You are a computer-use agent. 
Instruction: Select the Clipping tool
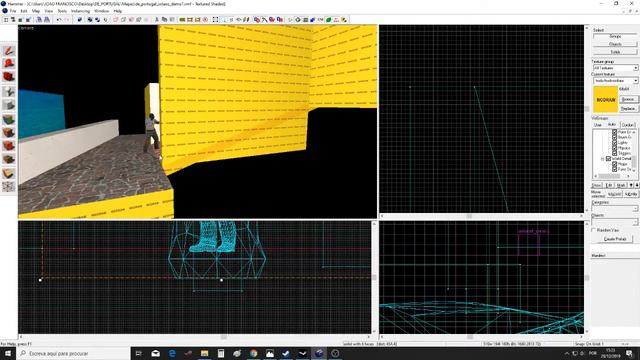[9, 173]
